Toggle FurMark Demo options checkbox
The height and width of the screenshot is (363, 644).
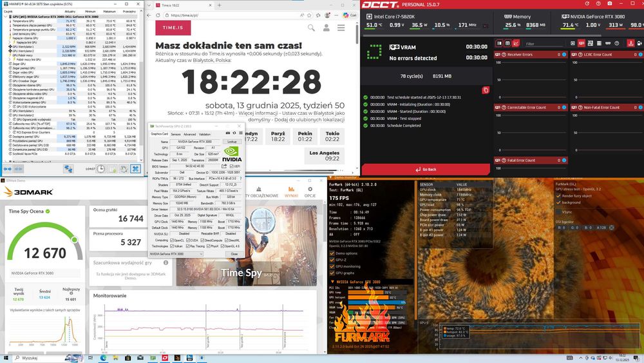pyautogui.click(x=332, y=253)
